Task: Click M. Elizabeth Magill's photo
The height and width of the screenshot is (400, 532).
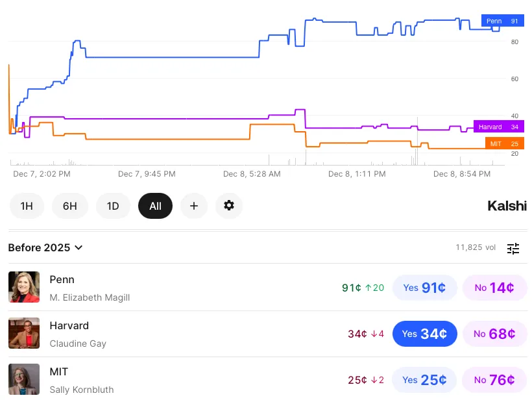Action: click(24, 287)
